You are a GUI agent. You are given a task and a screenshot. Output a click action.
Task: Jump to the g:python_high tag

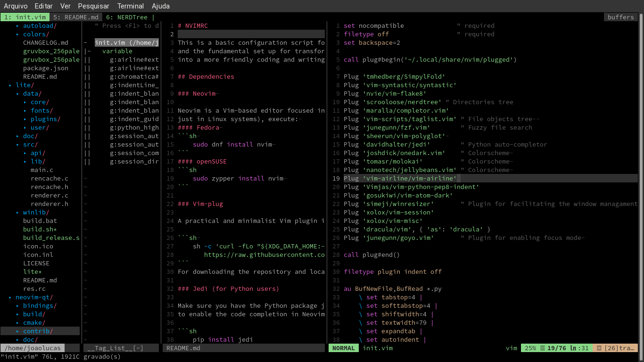[x=134, y=127]
